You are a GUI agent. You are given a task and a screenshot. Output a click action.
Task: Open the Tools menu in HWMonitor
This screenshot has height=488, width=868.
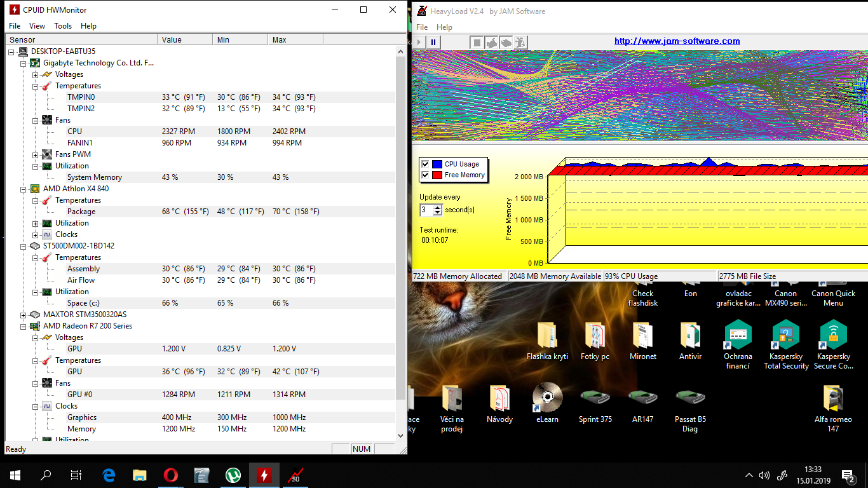click(x=63, y=26)
